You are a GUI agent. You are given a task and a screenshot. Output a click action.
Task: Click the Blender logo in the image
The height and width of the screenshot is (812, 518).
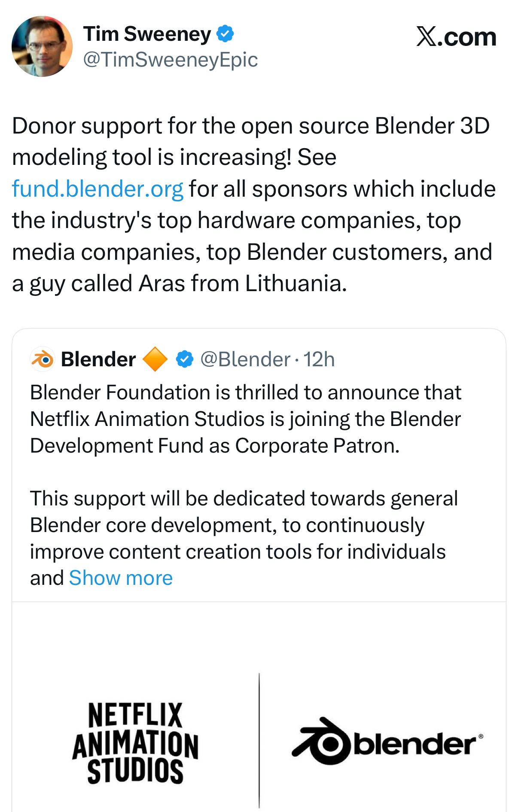[x=387, y=741]
